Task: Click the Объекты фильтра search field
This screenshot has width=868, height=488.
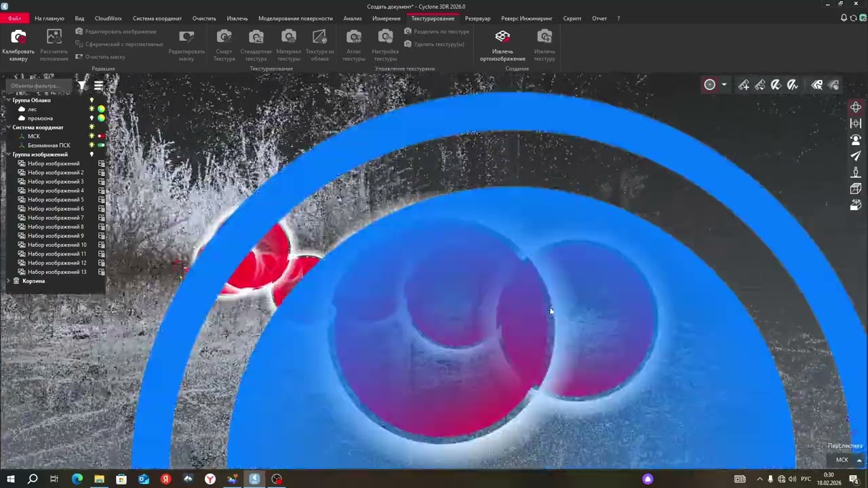Action: [40, 85]
